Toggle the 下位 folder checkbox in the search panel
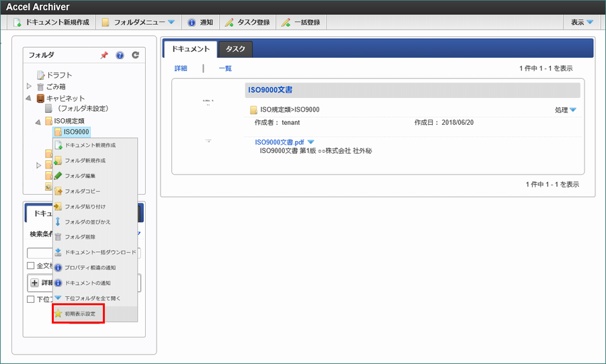The height and width of the screenshot is (364, 606). pos(31,300)
